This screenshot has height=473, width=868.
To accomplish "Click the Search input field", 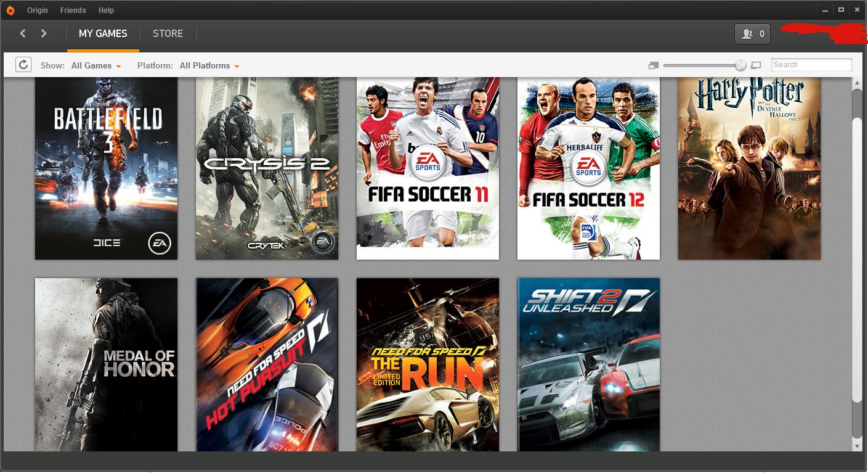I will point(812,65).
